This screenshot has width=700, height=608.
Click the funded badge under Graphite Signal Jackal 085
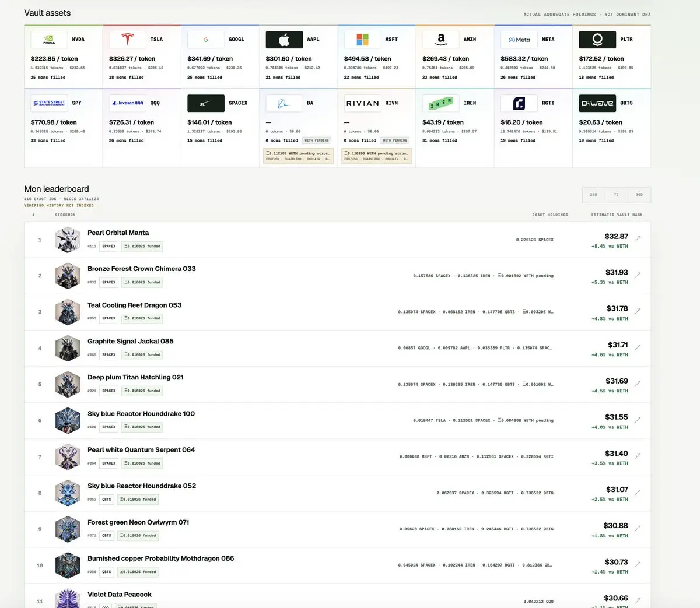142,354
